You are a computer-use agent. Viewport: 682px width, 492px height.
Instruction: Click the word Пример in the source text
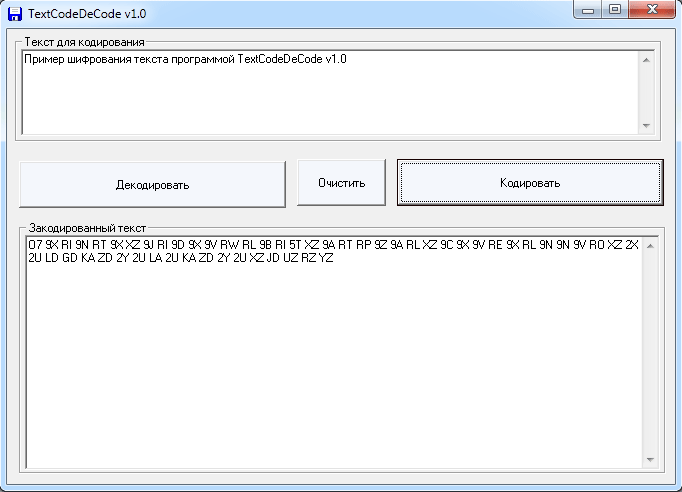pos(44,59)
